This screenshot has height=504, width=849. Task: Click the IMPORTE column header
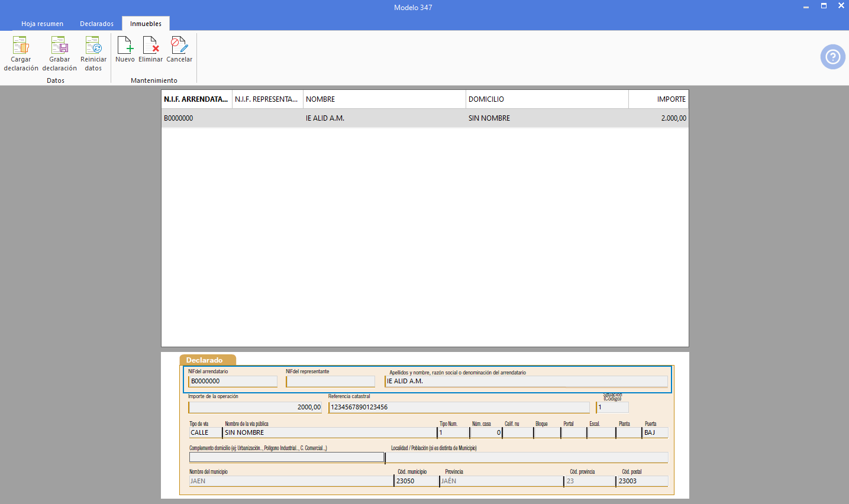658,99
